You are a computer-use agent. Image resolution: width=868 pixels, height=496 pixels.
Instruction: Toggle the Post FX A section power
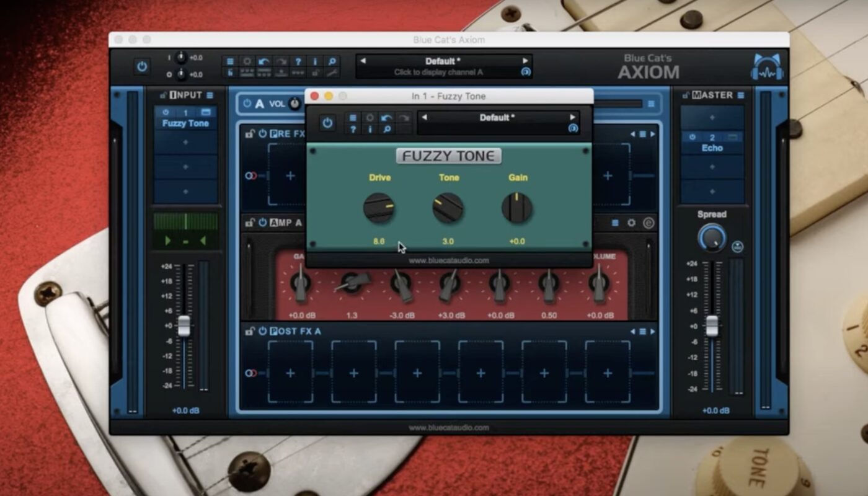262,331
